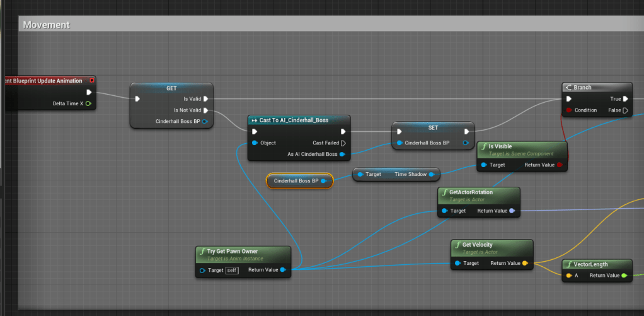
Task: Click Return Value pin on GetActorRotation
Action: [512, 211]
